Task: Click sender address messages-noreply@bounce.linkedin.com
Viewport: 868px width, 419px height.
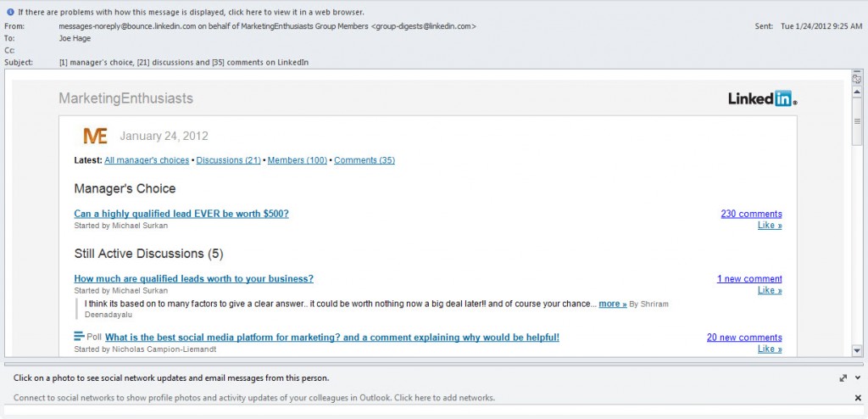Action: tap(127, 26)
